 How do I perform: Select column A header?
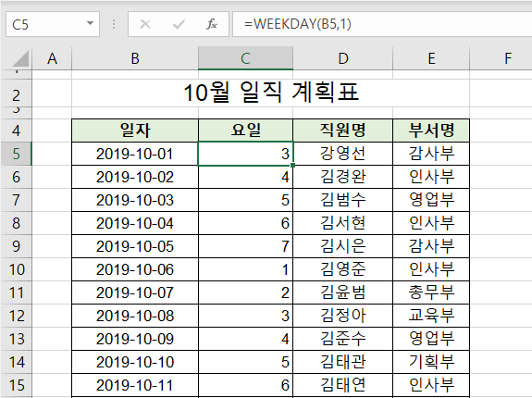[52, 58]
